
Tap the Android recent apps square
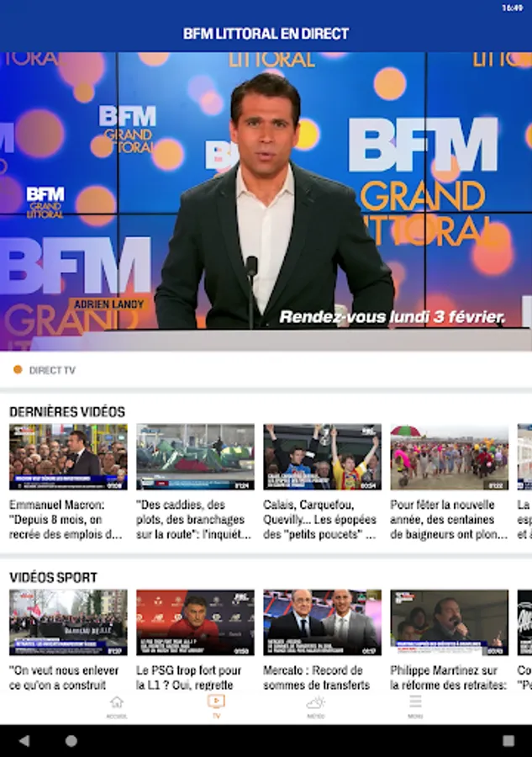point(508,740)
